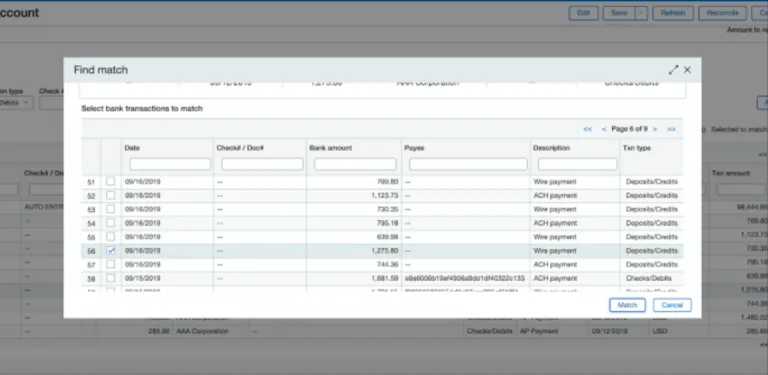The image size is (768, 375).
Task: Check the box for row 57
Action: pos(111,264)
